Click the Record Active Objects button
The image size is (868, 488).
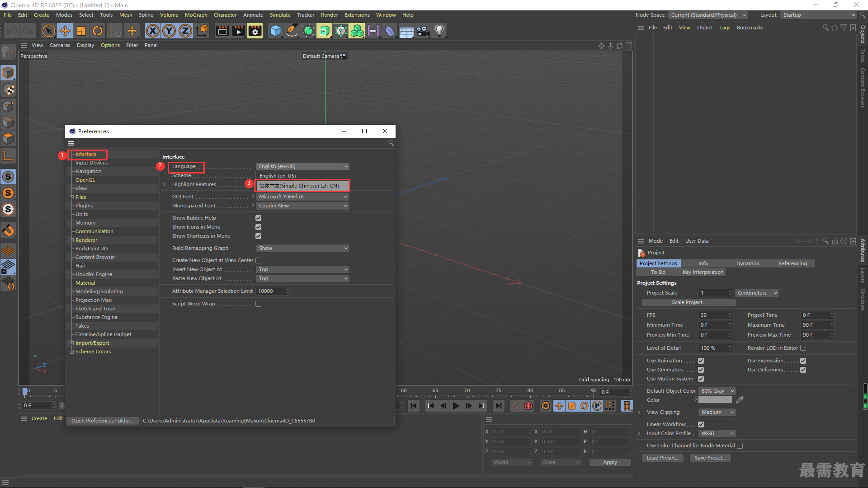(516, 406)
